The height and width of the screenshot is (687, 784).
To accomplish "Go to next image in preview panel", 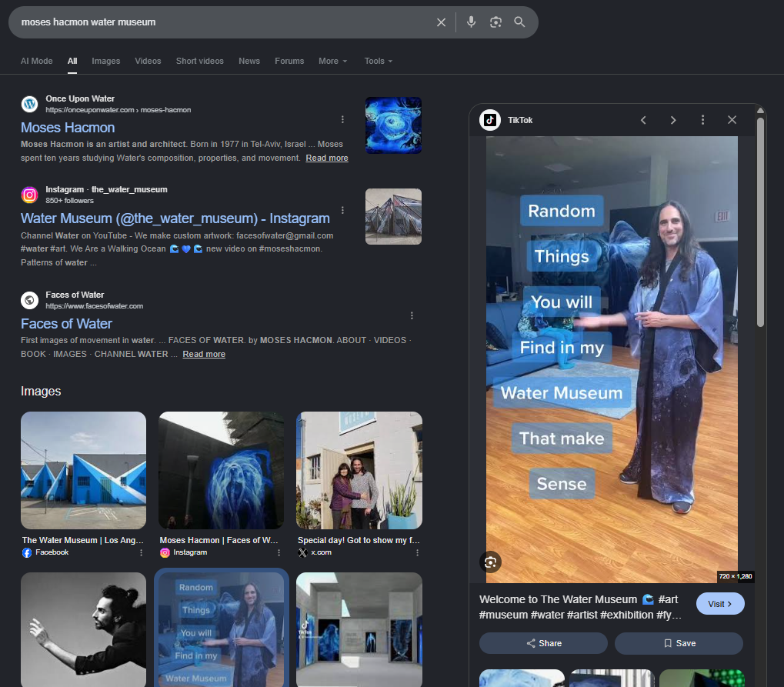I will tap(673, 120).
